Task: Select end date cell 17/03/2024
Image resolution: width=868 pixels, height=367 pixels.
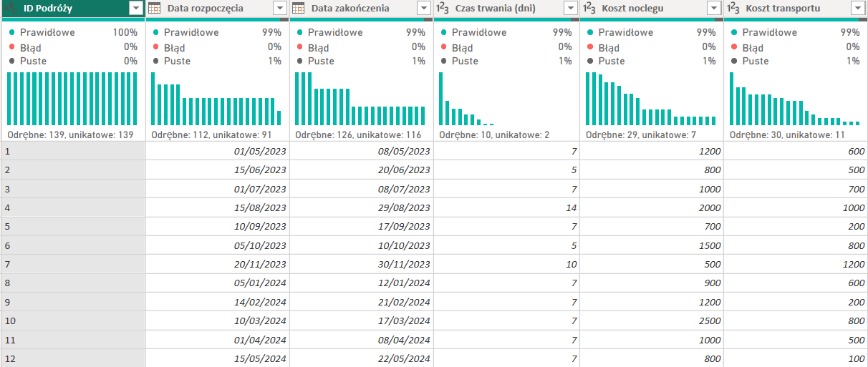Action: 362,320
